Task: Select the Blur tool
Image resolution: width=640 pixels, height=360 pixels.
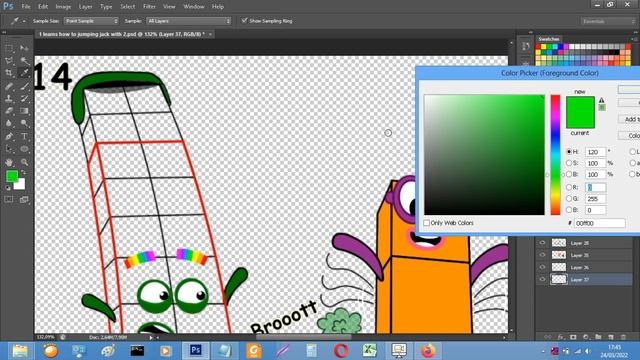Action: click(x=9, y=123)
